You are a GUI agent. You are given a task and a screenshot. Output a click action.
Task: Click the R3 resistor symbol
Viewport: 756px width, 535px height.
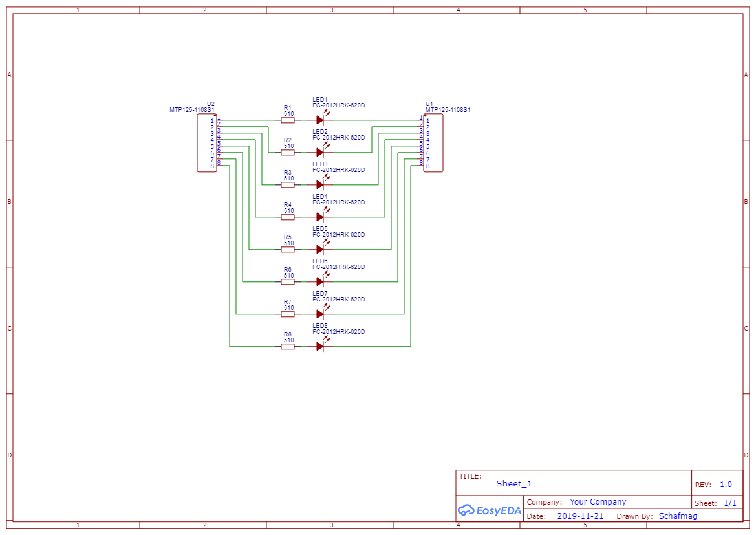pyautogui.click(x=288, y=184)
